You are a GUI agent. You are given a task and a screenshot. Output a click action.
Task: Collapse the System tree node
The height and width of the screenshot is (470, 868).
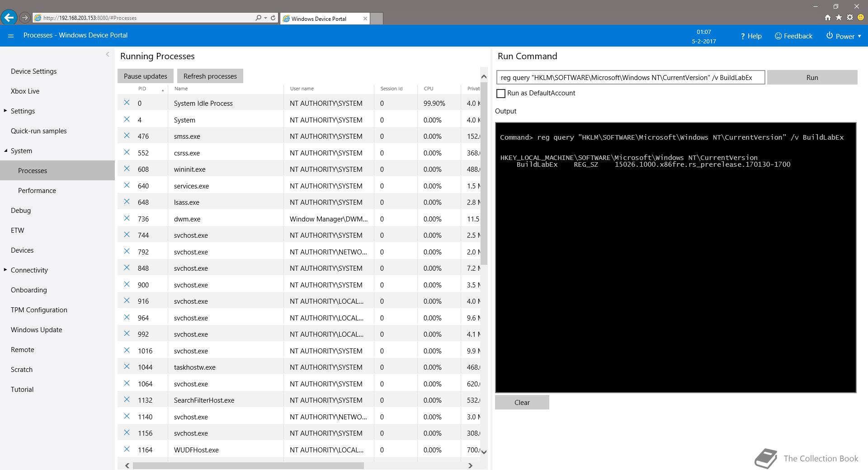tap(5, 150)
